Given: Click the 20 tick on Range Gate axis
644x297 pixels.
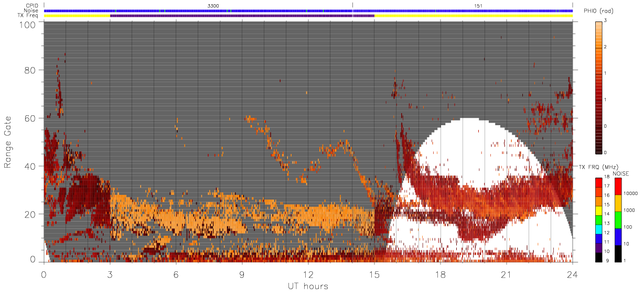Looking at the screenshot, I should tap(30, 214).
